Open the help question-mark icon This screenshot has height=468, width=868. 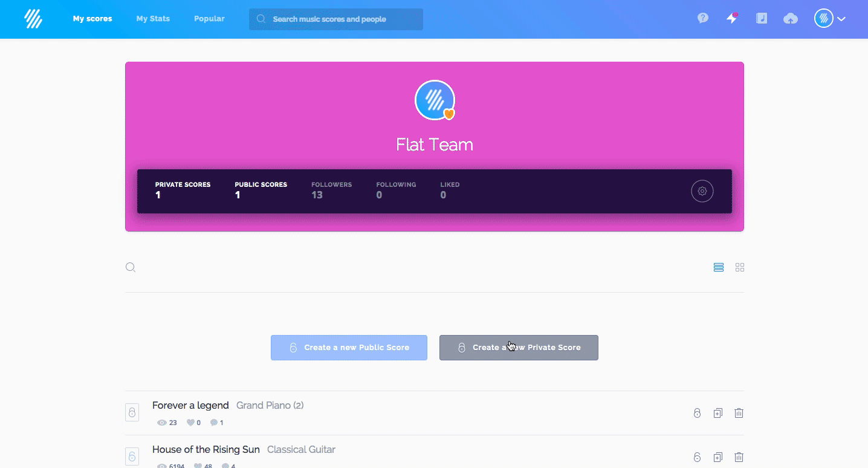pyautogui.click(x=702, y=18)
